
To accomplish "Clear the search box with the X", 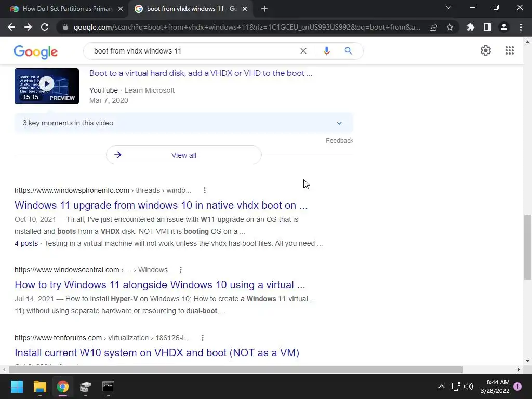I will coord(303,51).
